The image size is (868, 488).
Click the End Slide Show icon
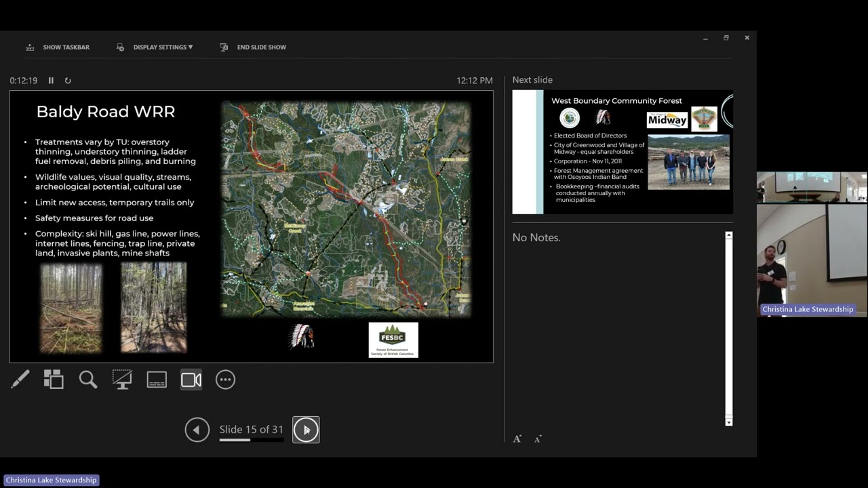click(x=224, y=47)
